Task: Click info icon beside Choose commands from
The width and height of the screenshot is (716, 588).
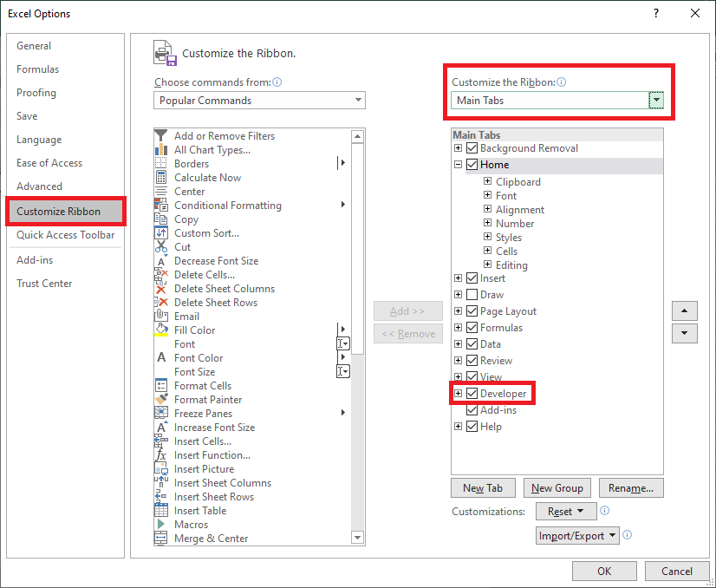Action: (x=277, y=82)
